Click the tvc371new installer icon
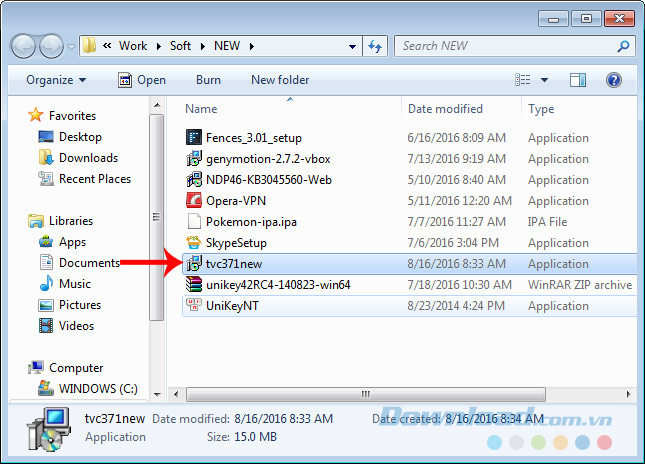 pos(194,263)
